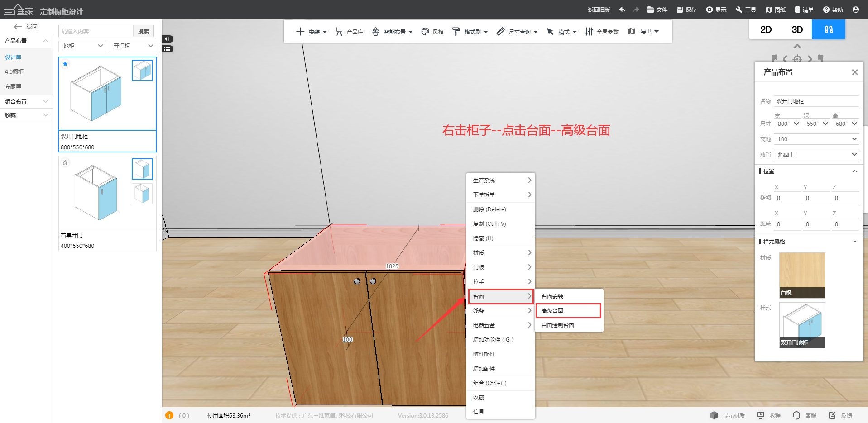The height and width of the screenshot is (423, 868).
Task: Open the 工具 tools menu
Action: [x=746, y=10]
